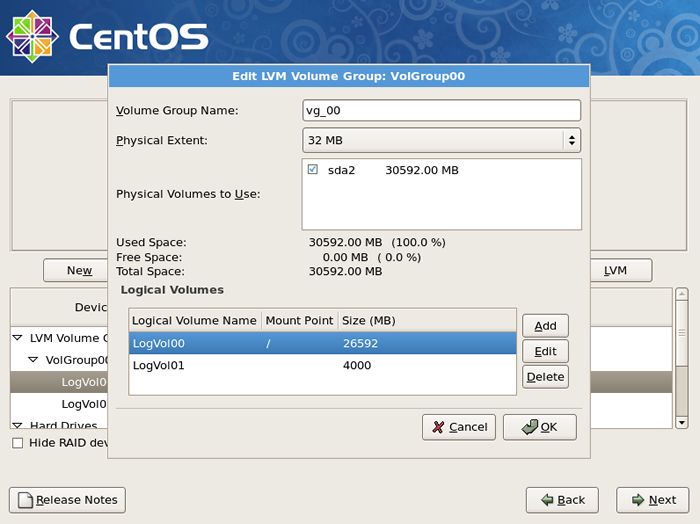
Task: Click scrollbar up arrow in partition list
Action: [682, 294]
